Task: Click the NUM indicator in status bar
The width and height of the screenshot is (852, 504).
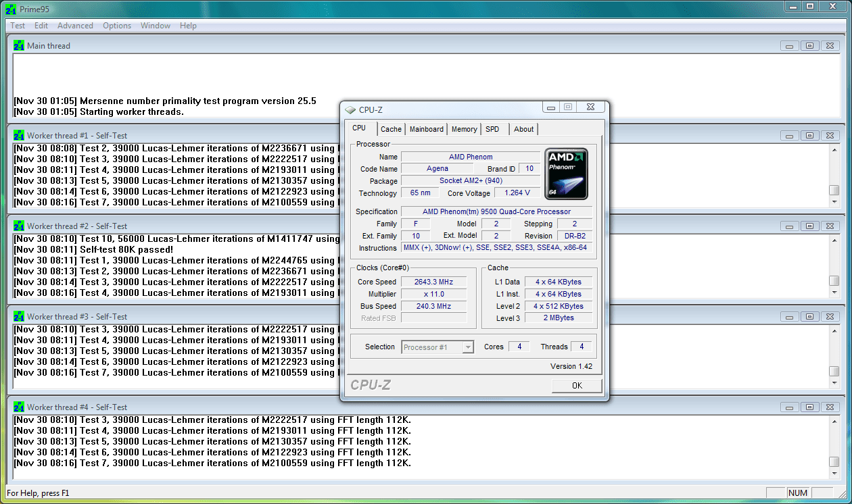Action: pos(798,493)
